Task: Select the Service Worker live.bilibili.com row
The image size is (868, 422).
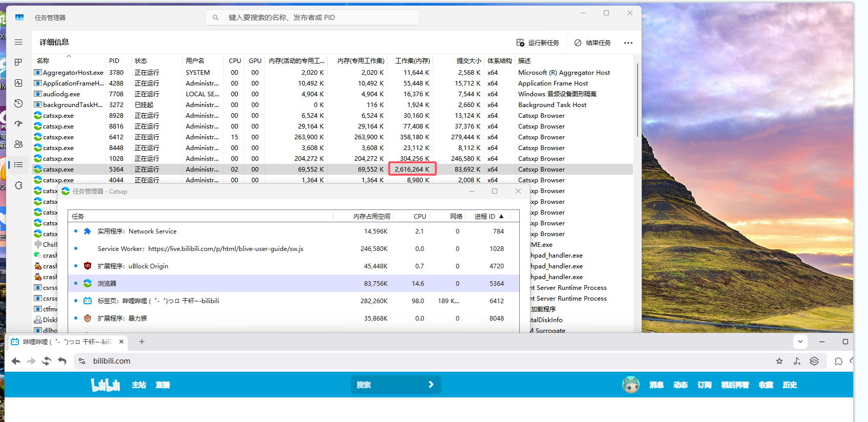Action: [293, 248]
